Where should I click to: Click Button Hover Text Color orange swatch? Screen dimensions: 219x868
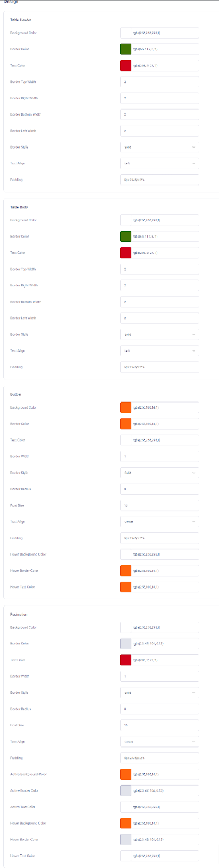126,587
